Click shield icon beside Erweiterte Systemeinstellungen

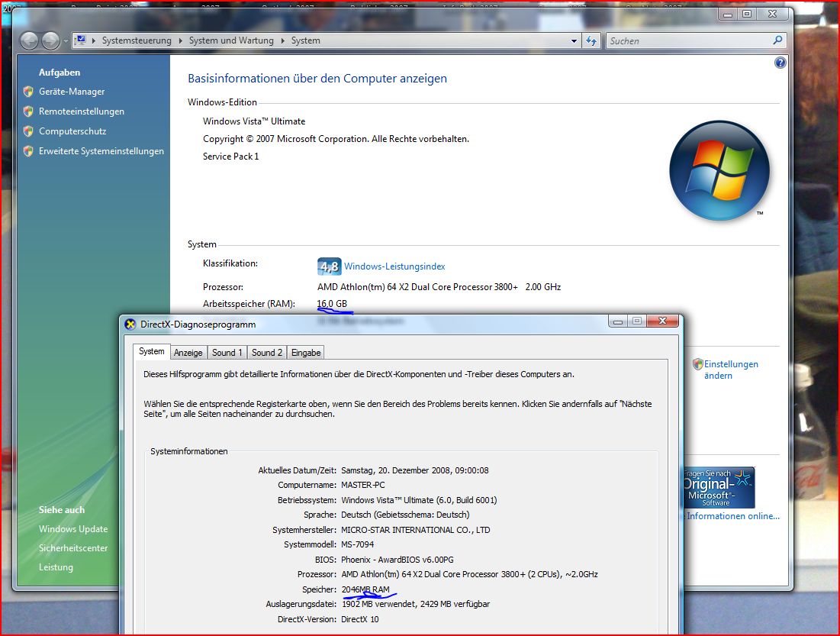tap(28, 151)
